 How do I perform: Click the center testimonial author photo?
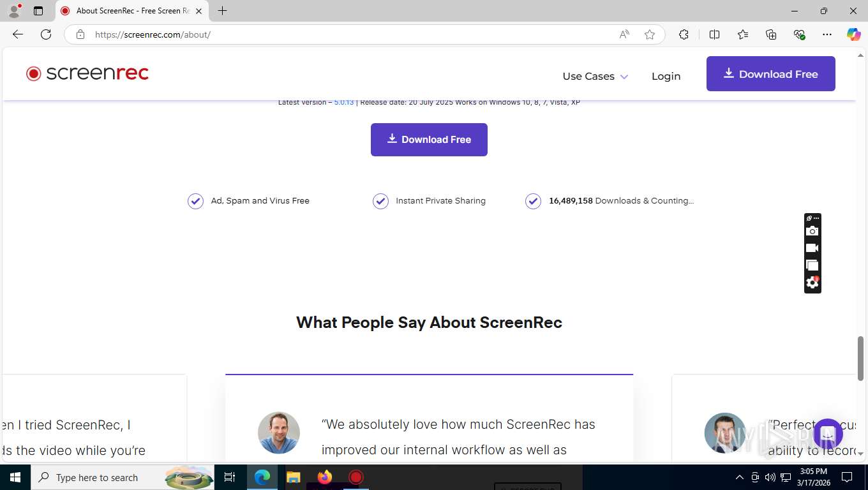279,433
